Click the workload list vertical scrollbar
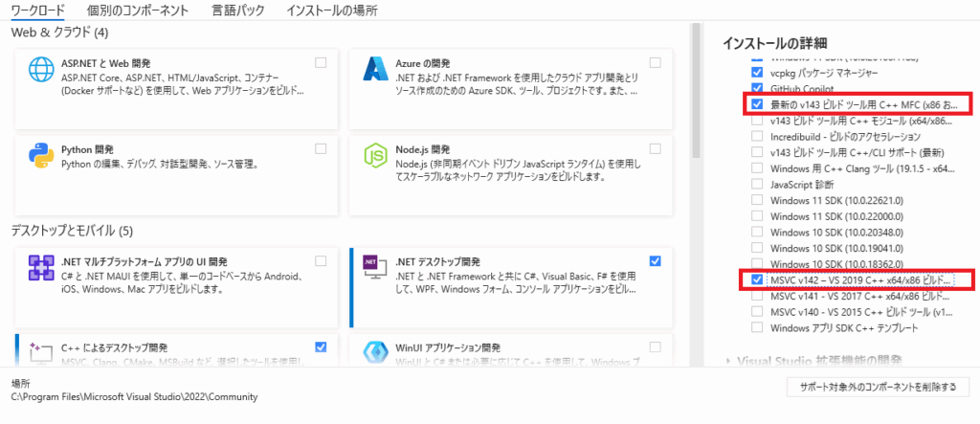 click(x=696, y=191)
